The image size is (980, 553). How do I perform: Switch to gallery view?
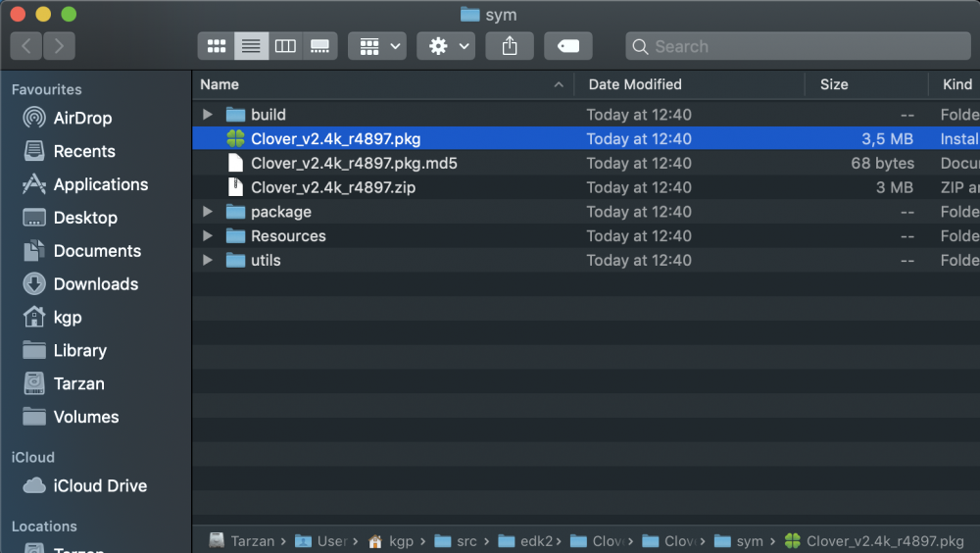tap(320, 46)
